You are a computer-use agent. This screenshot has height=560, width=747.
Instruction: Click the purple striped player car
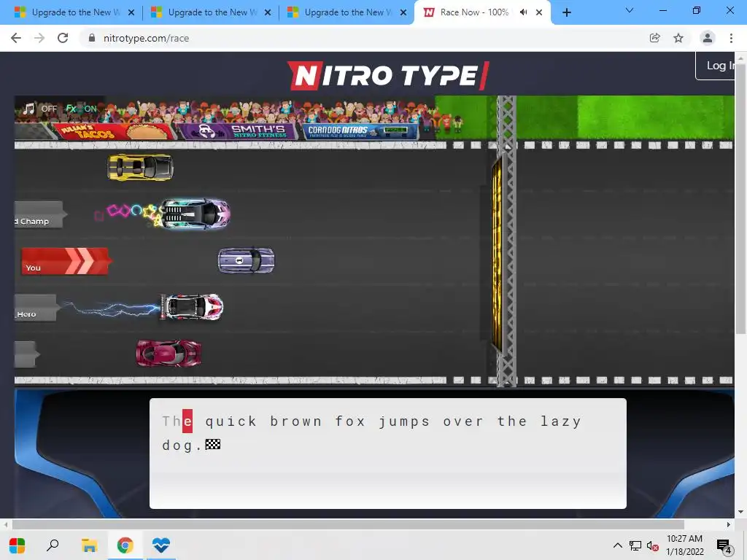tap(247, 260)
